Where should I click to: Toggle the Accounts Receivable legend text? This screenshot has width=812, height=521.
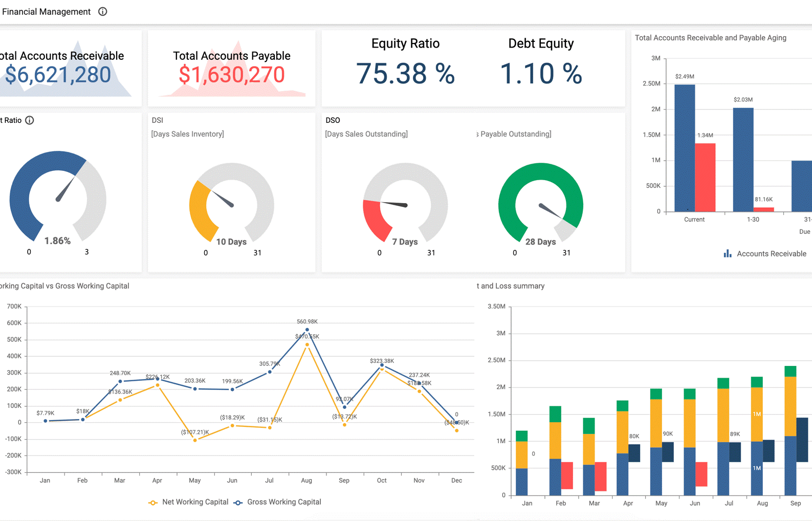[x=771, y=254]
